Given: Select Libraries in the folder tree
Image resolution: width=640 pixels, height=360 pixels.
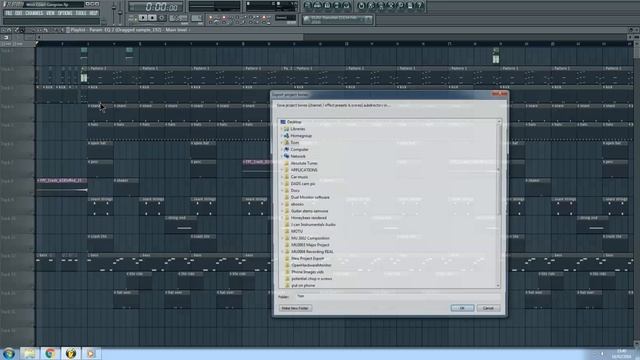Looking at the screenshot, I should pyautogui.click(x=298, y=129).
